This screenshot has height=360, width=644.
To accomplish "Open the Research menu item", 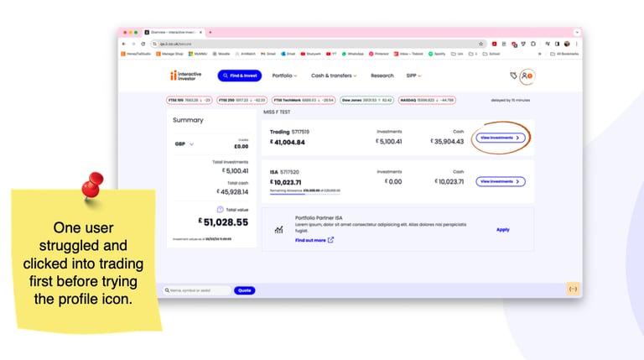I will [382, 76].
